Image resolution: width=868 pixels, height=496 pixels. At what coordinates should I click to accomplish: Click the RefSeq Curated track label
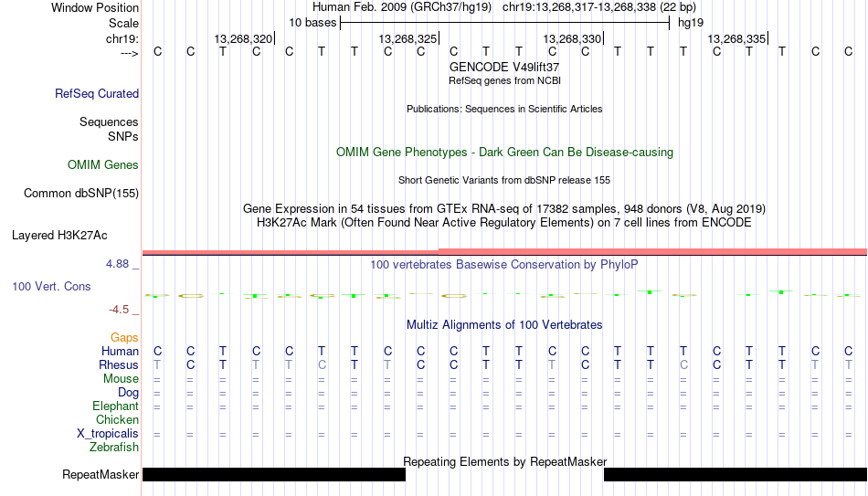(x=97, y=93)
